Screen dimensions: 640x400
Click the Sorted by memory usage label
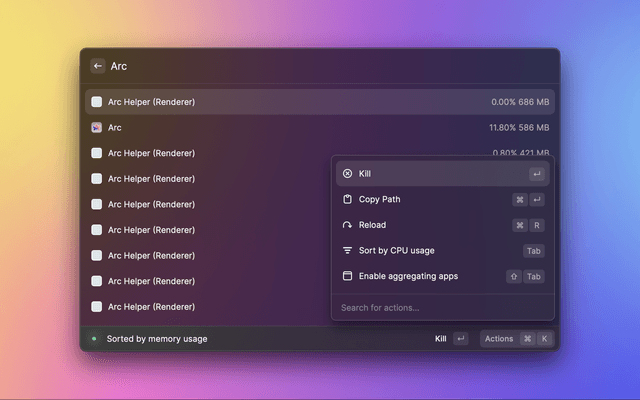tap(157, 339)
